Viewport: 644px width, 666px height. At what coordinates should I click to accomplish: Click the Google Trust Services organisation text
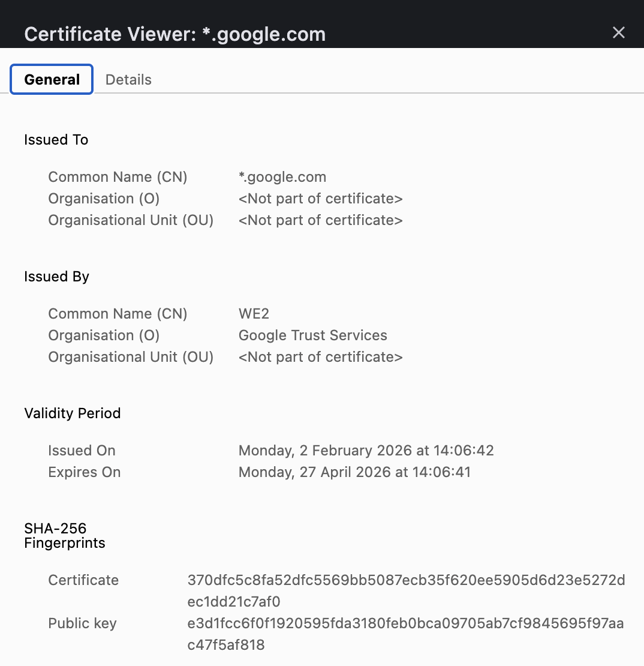[312, 335]
